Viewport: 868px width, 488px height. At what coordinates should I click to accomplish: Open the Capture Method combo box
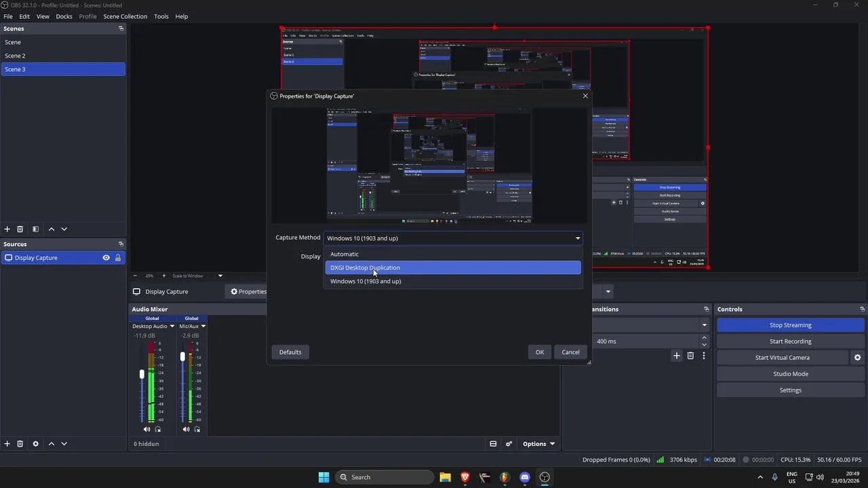453,238
